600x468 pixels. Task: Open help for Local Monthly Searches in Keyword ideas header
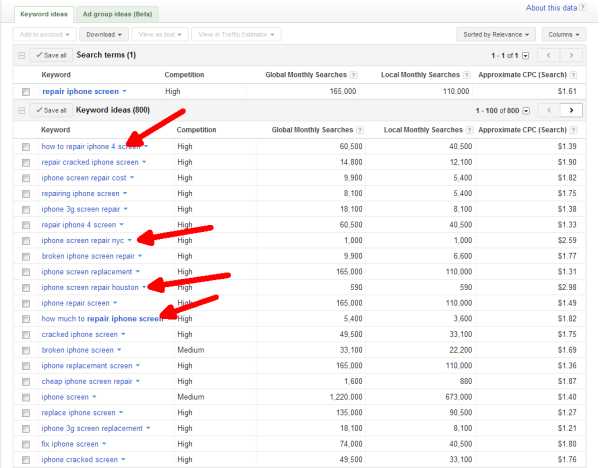pyautogui.click(x=470, y=130)
